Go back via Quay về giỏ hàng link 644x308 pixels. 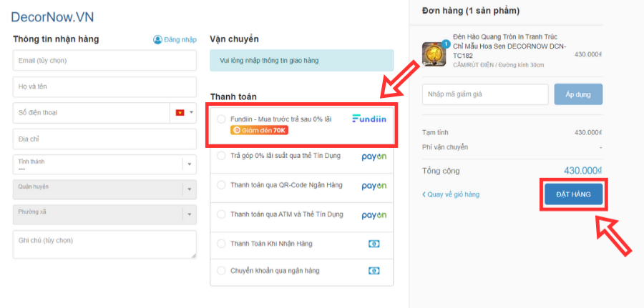click(x=451, y=194)
